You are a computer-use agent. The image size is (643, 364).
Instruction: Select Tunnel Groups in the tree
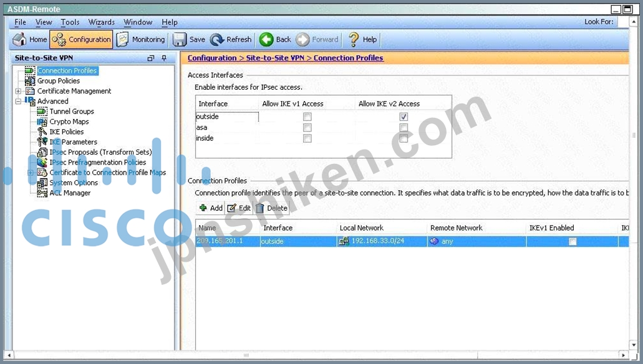(x=71, y=111)
